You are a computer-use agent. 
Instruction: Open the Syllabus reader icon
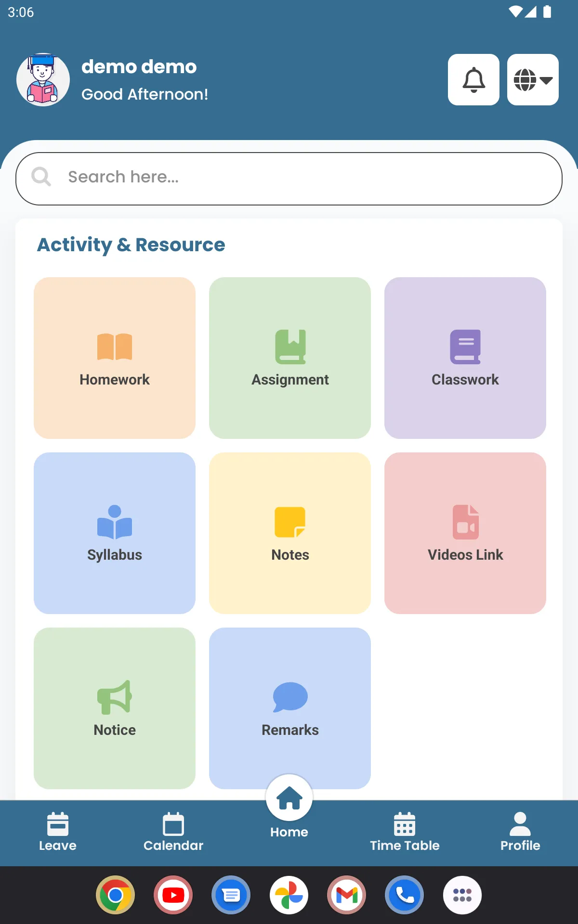click(x=115, y=522)
